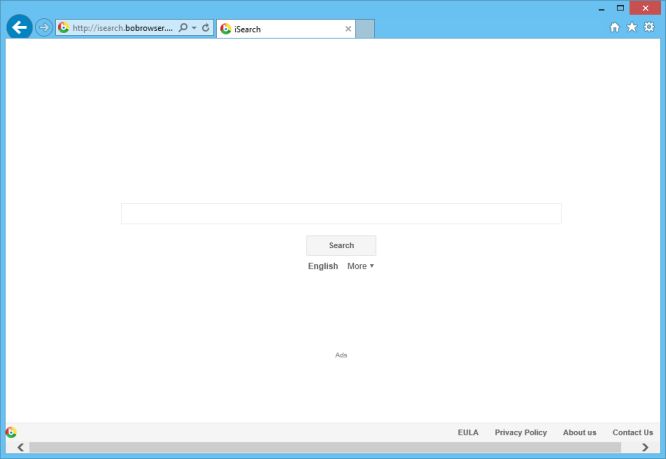Select the iSearch tab
This screenshot has height=459, width=666.
[x=286, y=29]
